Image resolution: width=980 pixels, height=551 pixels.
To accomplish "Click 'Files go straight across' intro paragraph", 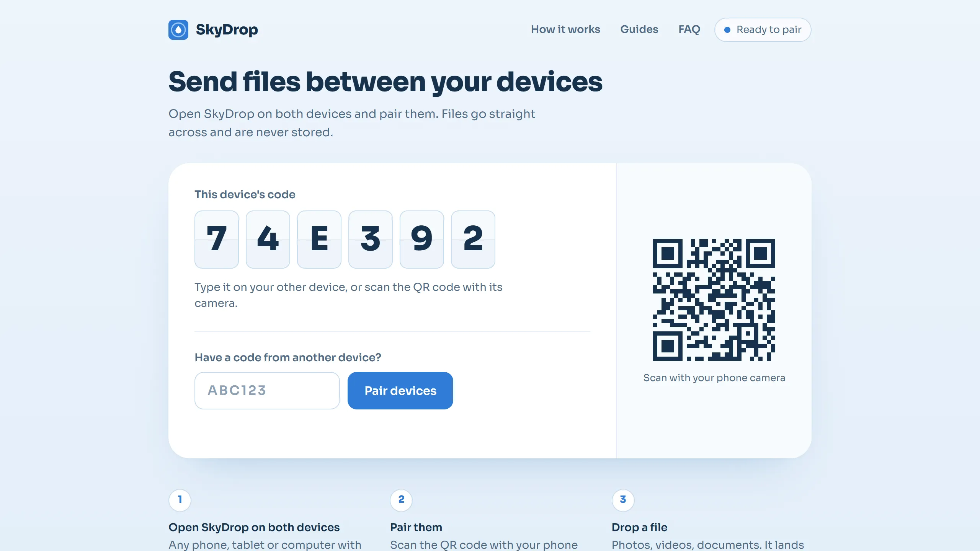I will tap(352, 123).
